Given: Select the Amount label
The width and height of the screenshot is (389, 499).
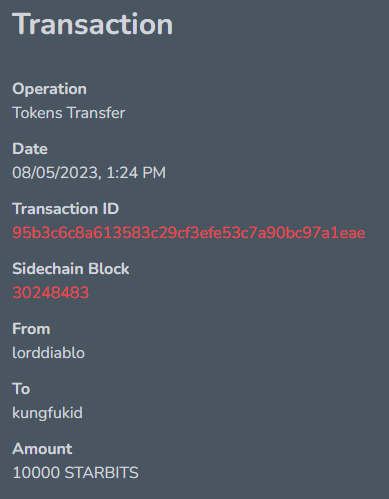Looking at the screenshot, I should [x=42, y=449].
